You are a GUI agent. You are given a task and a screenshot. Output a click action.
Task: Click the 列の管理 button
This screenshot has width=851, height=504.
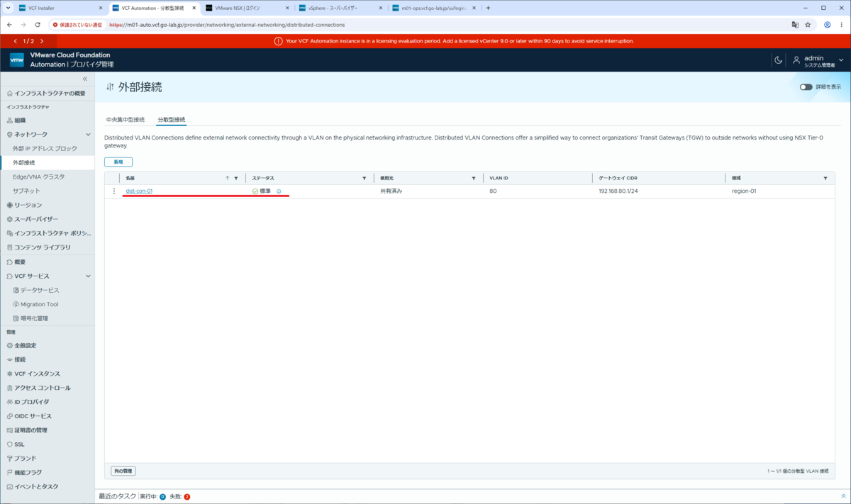(123, 471)
